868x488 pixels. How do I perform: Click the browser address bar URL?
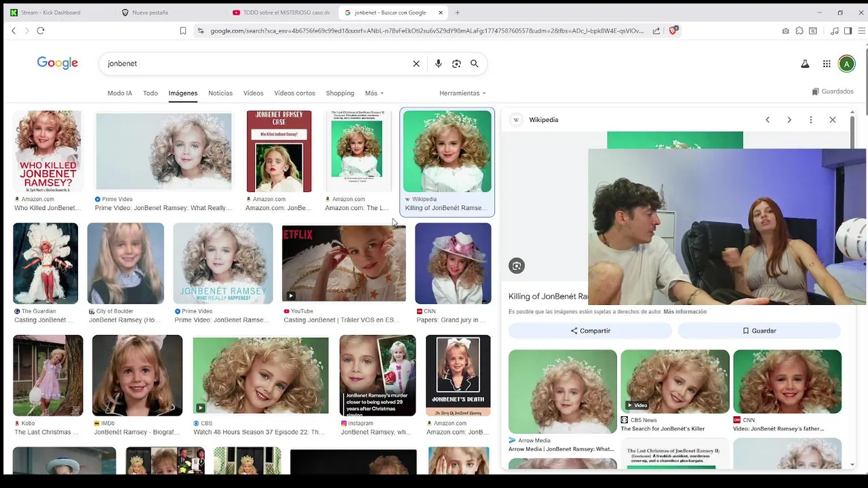click(427, 30)
